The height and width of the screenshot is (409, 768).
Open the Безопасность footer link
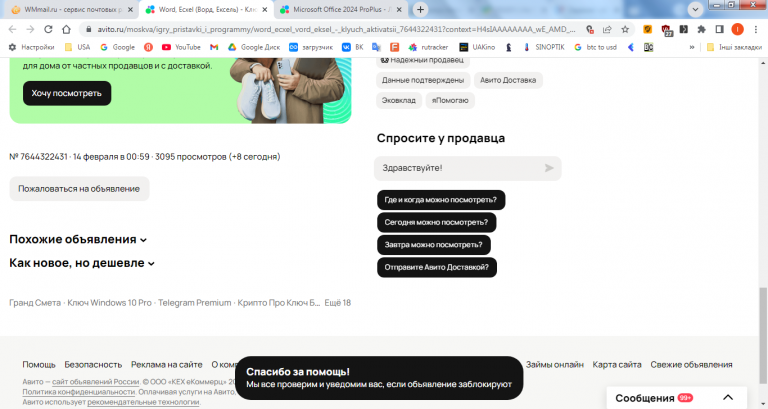(93, 364)
